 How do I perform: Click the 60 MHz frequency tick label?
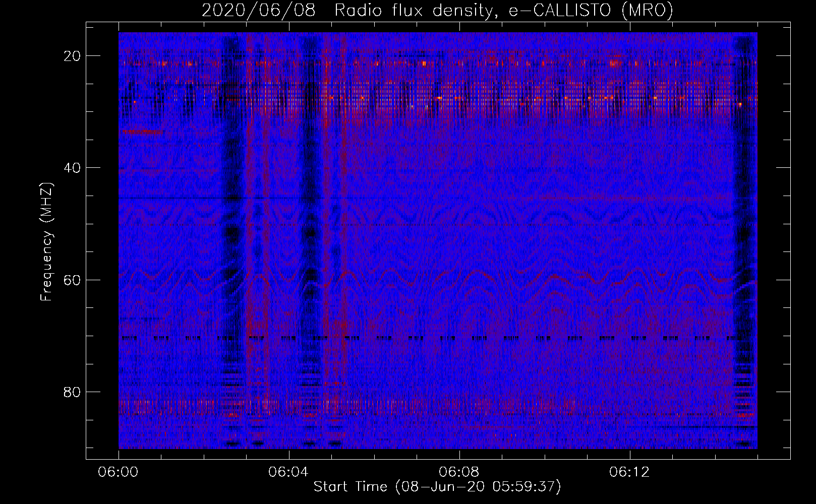click(73, 280)
